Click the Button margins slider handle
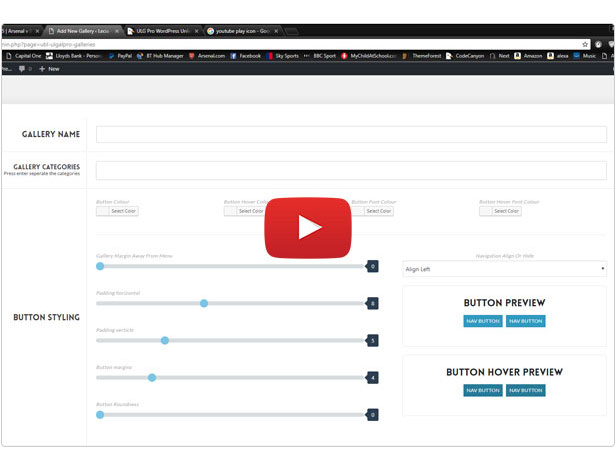Viewport: 616px width, 449px height. click(x=152, y=378)
